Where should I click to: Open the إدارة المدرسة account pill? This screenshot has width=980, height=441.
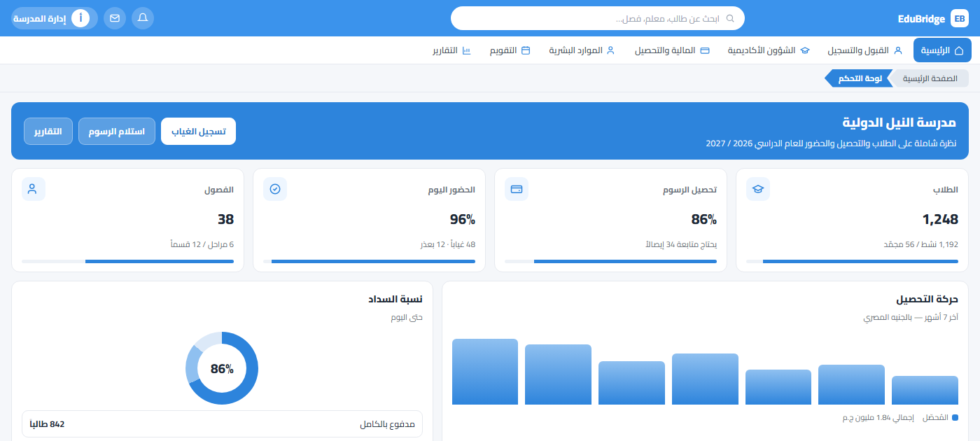[54, 18]
